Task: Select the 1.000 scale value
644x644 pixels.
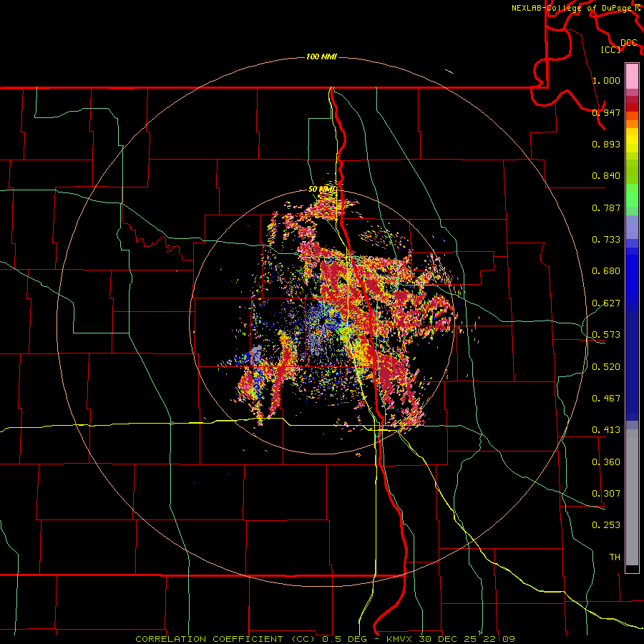Action: point(606,80)
